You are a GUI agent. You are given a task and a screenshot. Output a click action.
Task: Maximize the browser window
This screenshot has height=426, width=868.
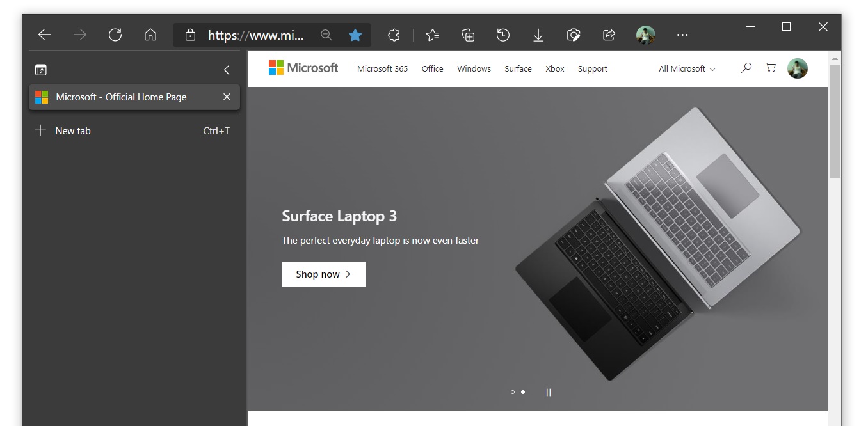[786, 26]
